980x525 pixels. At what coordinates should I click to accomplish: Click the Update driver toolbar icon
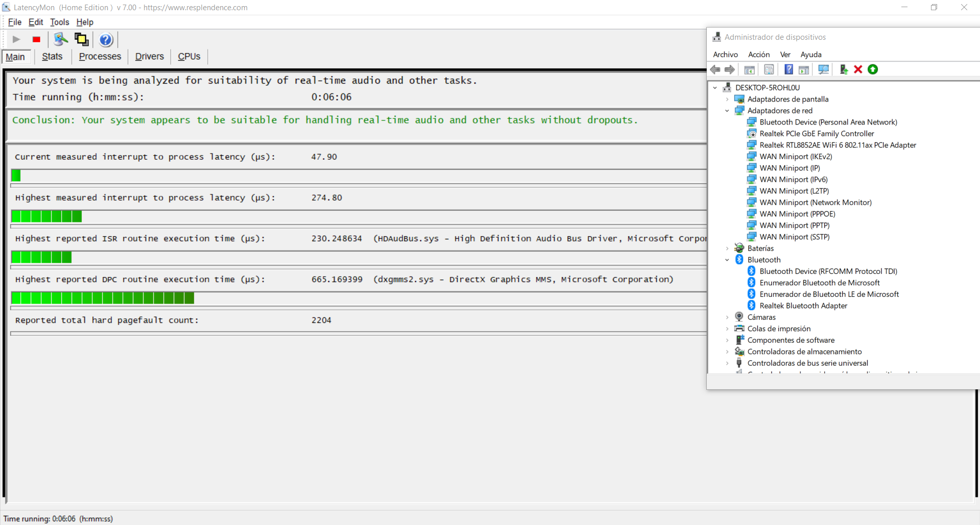(x=844, y=69)
